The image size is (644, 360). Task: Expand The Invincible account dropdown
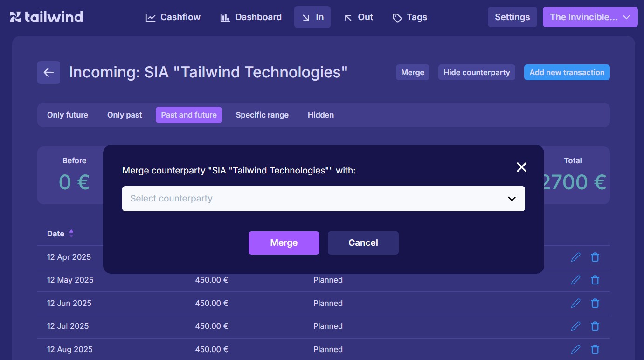click(590, 17)
